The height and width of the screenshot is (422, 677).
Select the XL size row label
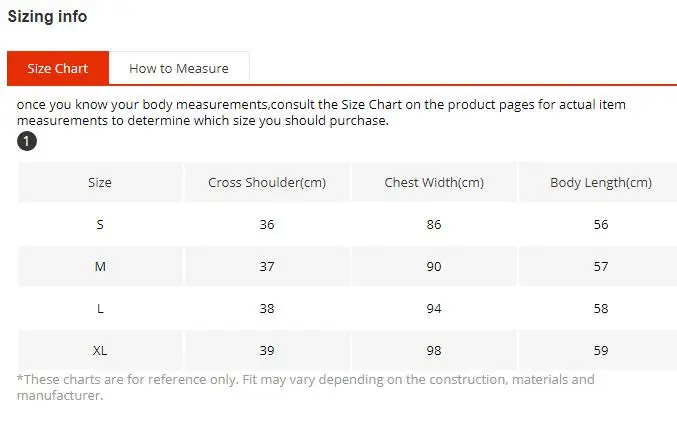(x=100, y=350)
